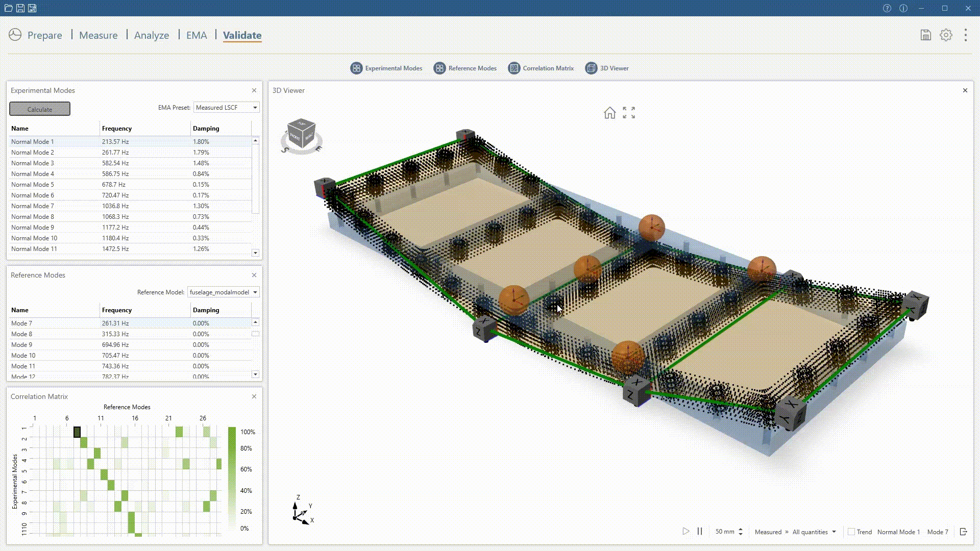The height and width of the screenshot is (551, 980).
Task: Play the mode animation
Action: click(x=685, y=532)
